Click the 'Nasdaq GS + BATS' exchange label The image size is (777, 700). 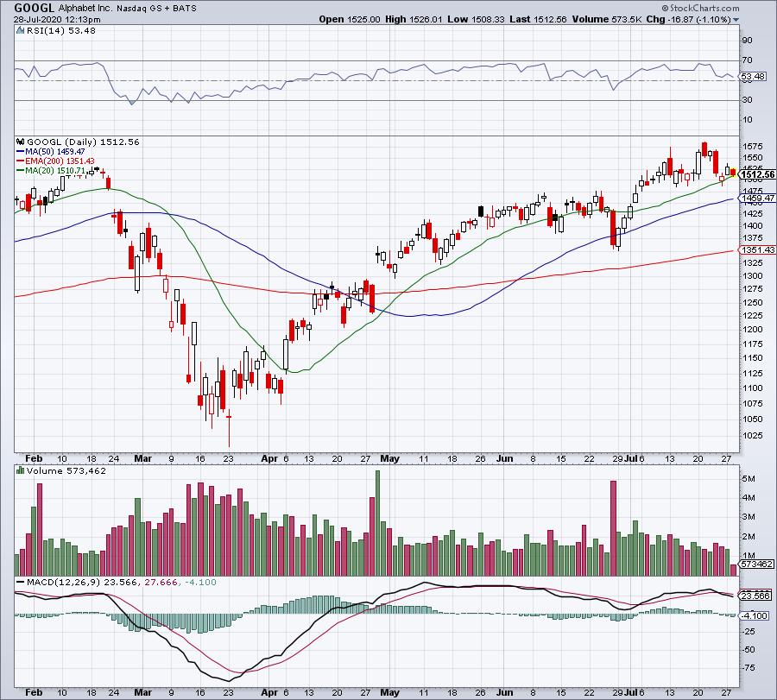tap(156, 9)
